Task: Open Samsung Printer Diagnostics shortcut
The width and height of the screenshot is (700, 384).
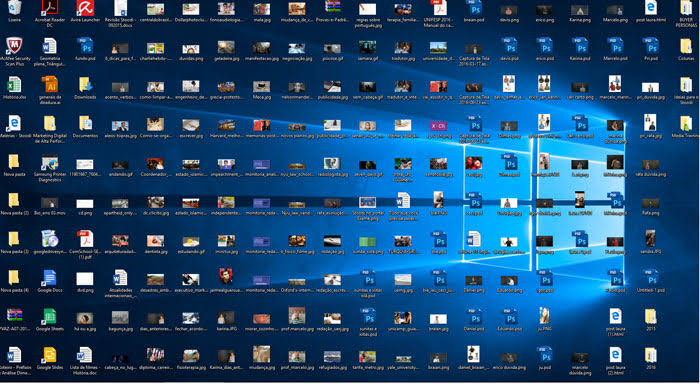Action: click(50, 163)
